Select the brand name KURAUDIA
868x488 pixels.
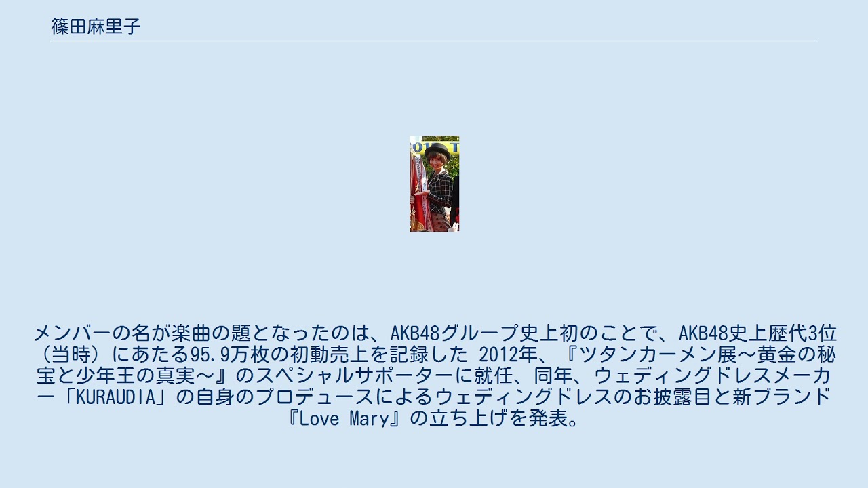coord(115,396)
